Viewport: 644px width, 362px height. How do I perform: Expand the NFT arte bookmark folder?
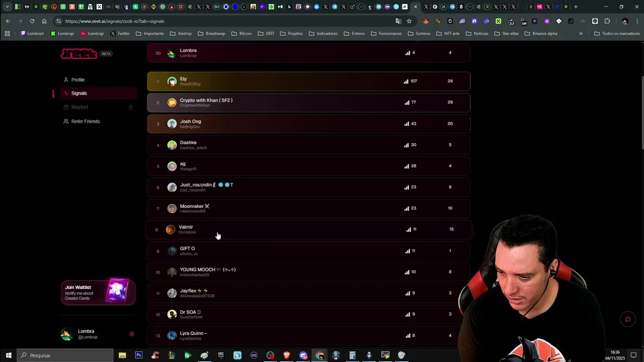448,34
